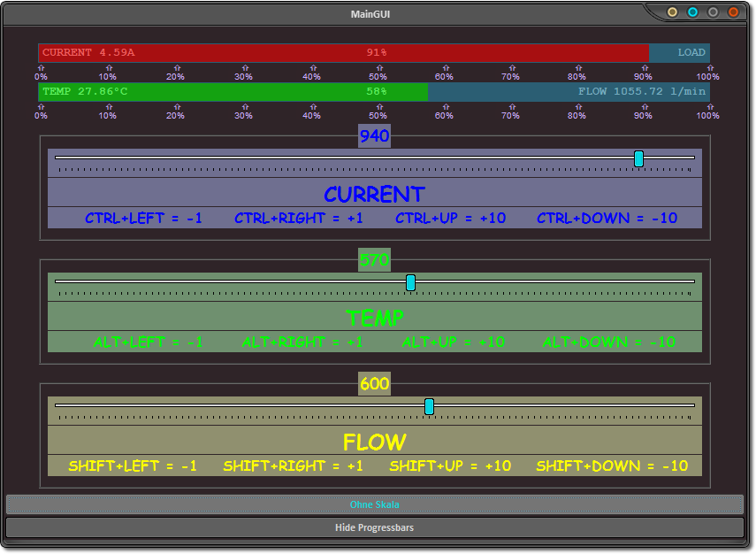756x554 pixels.
Task: Click the FLOW 1055.72 l/min readout
Action: click(641, 92)
